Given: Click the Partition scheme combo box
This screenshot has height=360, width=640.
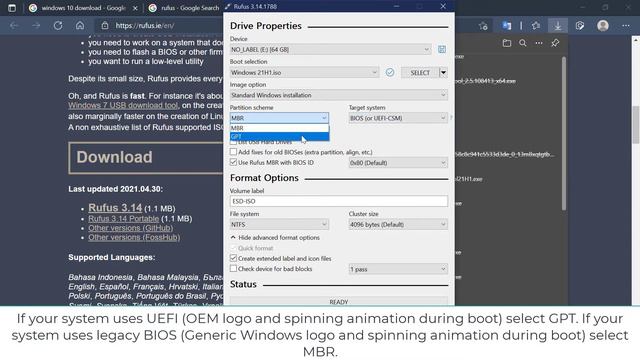Looking at the screenshot, I should [279, 118].
